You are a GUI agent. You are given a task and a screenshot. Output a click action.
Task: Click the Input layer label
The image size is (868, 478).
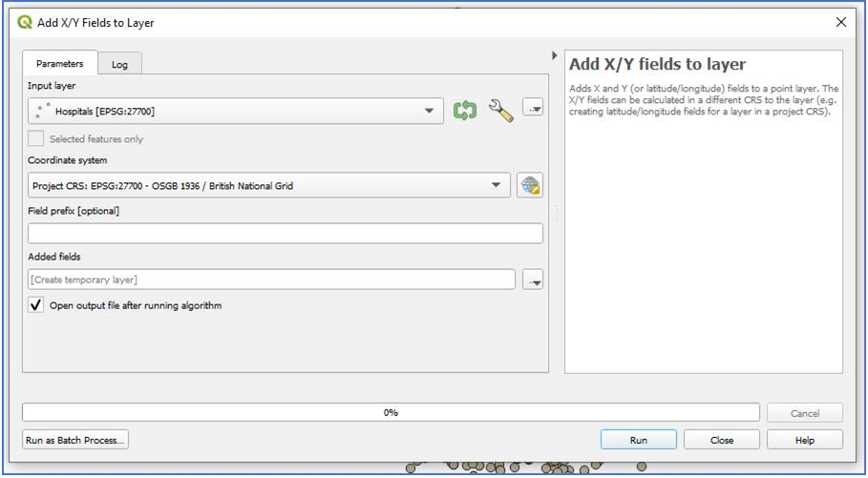52,86
